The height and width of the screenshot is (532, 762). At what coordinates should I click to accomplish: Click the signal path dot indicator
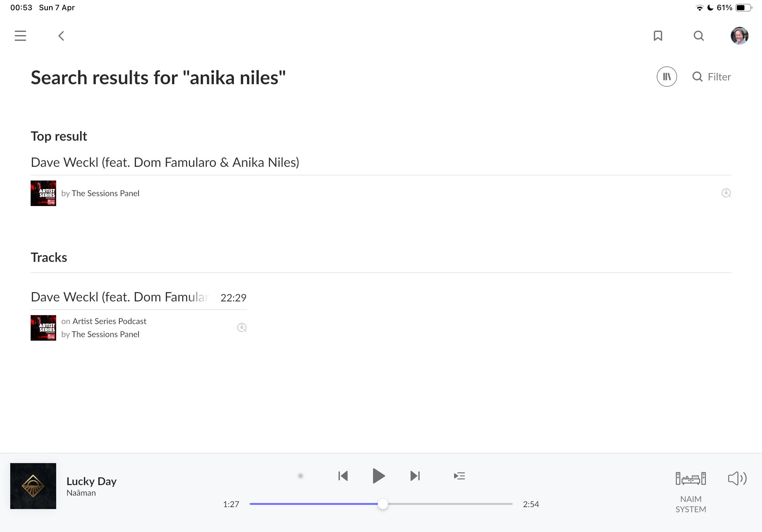(x=300, y=476)
